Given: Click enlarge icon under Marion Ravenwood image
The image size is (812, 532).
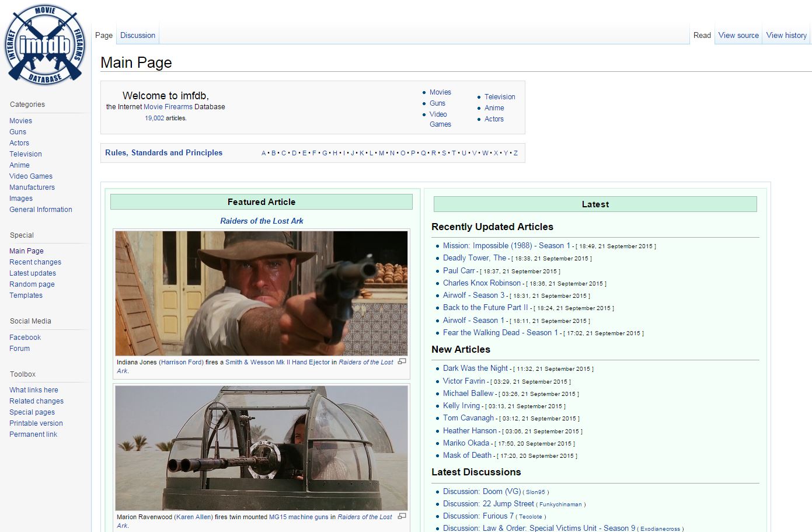Looking at the screenshot, I should pyautogui.click(x=402, y=516).
